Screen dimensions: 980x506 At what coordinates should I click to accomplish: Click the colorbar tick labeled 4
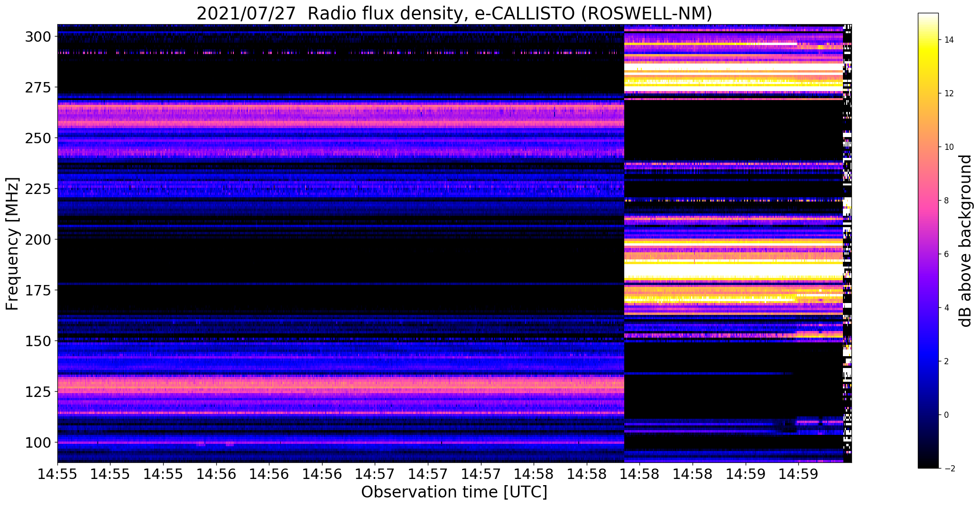[x=947, y=308]
